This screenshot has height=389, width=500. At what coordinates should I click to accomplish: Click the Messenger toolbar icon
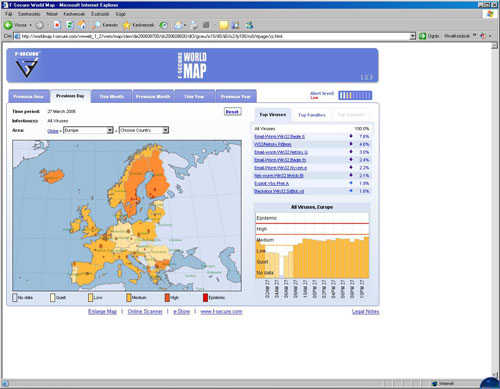point(249,25)
